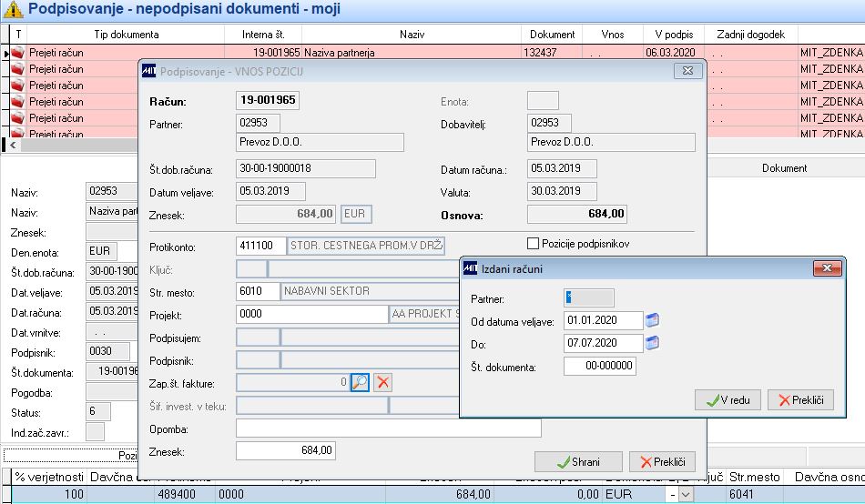Click the Račun field showing 19-001965
The width and height of the screenshot is (865, 504).
[x=268, y=100]
